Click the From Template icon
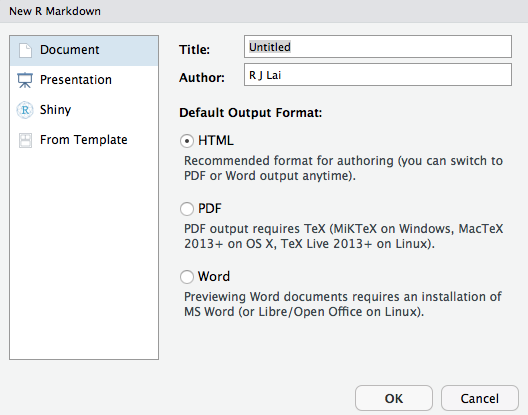528x415 pixels. (25, 140)
